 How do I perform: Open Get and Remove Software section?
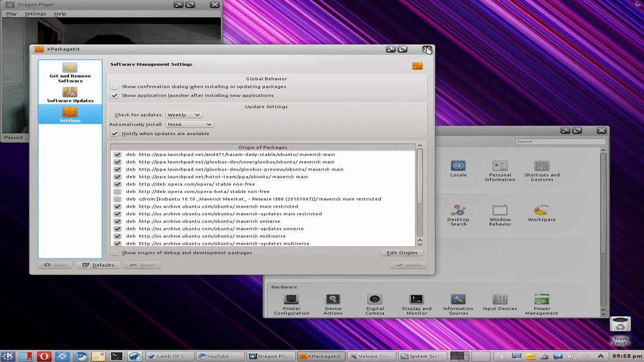pos(70,72)
